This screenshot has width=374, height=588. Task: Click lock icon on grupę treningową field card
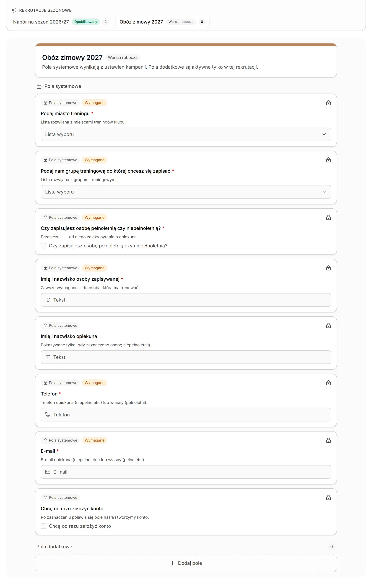tap(328, 160)
